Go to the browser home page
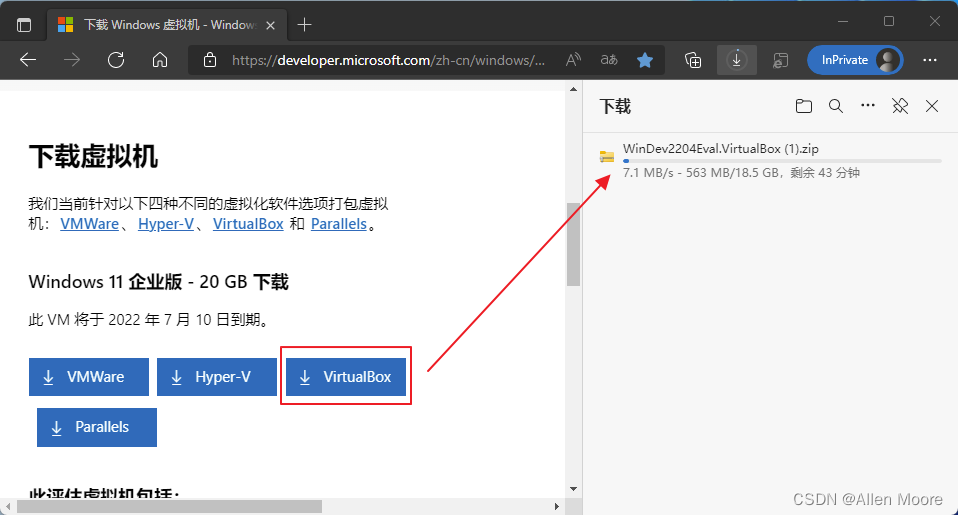The image size is (958, 515). tap(160, 60)
